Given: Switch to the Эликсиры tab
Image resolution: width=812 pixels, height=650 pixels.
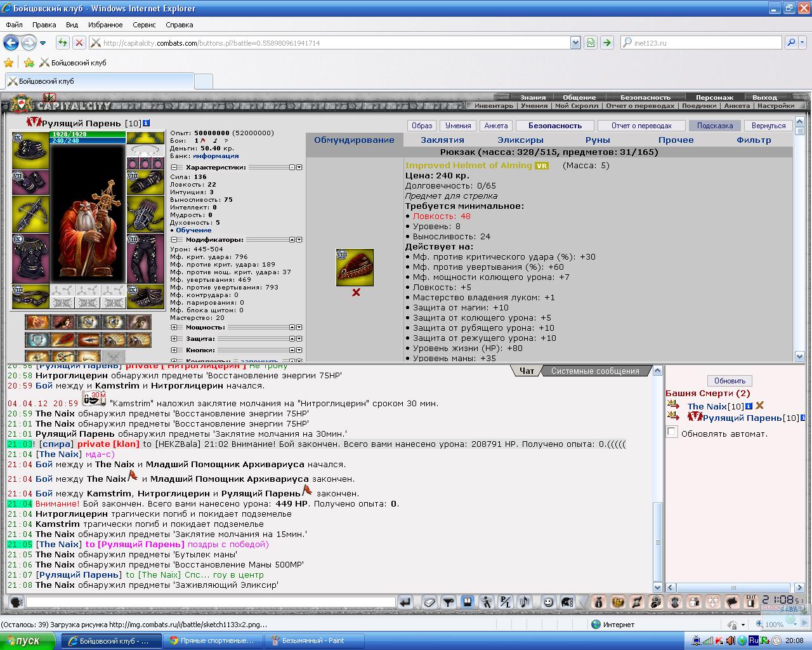Looking at the screenshot, I should click(520, 140).
